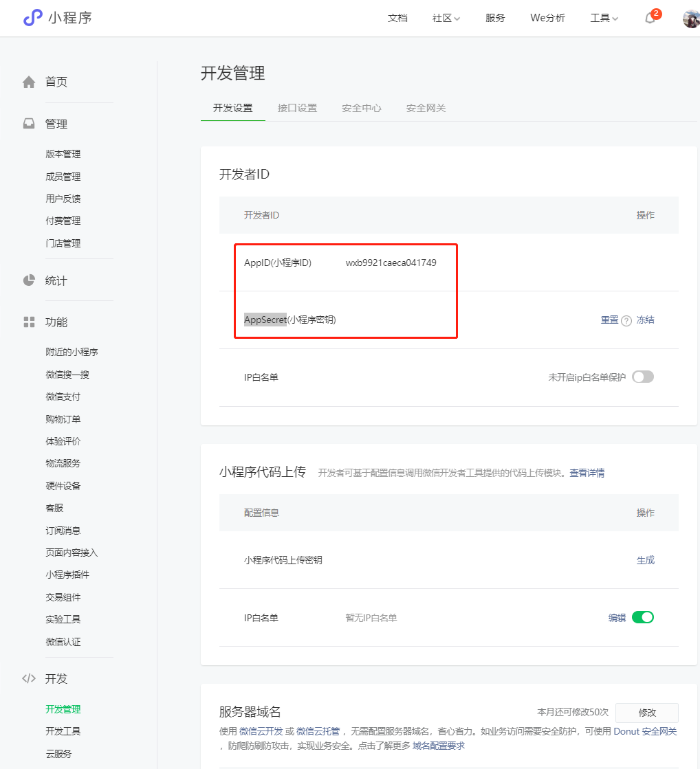
Task: Click the 未开启ip白名单保护 label
Action: pos(587,377)
